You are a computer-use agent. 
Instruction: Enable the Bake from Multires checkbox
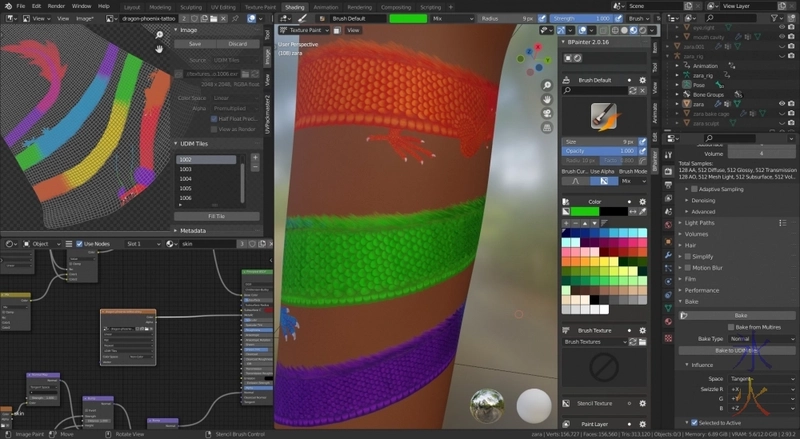[x=728, y=327]
